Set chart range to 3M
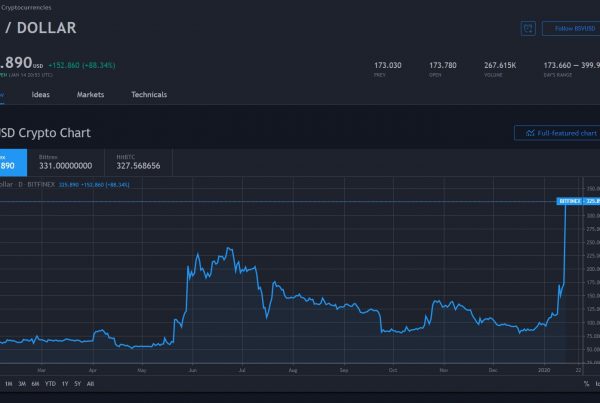 [x=22, y=383]
